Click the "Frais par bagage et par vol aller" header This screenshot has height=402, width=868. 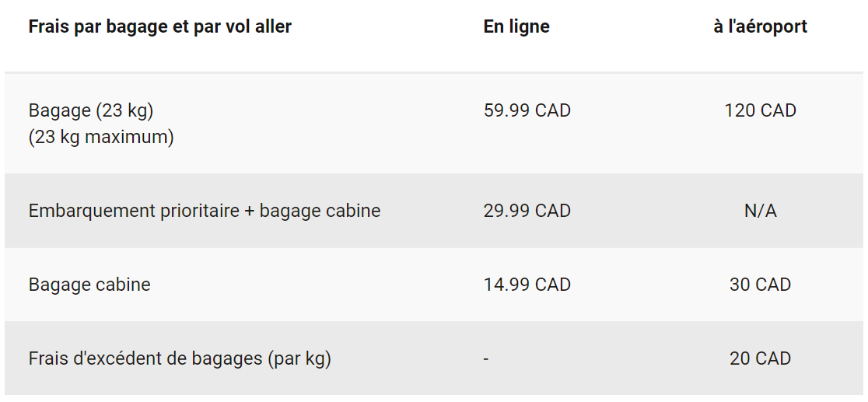159,26
